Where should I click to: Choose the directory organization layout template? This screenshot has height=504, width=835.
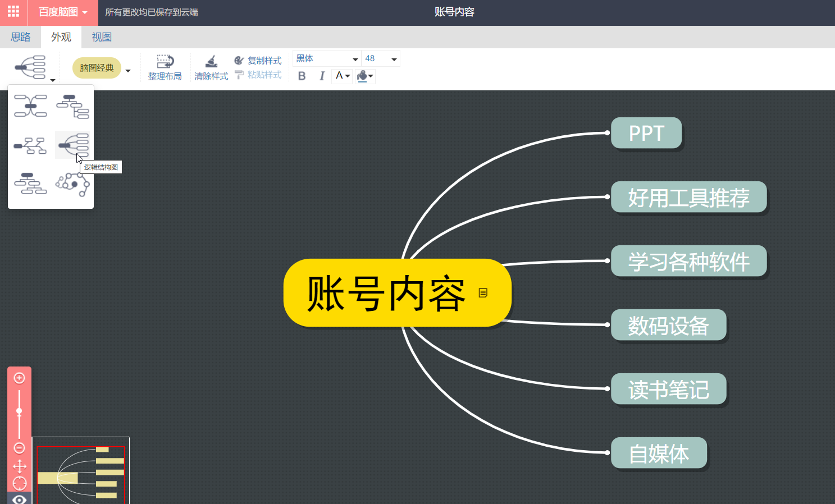pyautogui.click(x=73, y=106)
